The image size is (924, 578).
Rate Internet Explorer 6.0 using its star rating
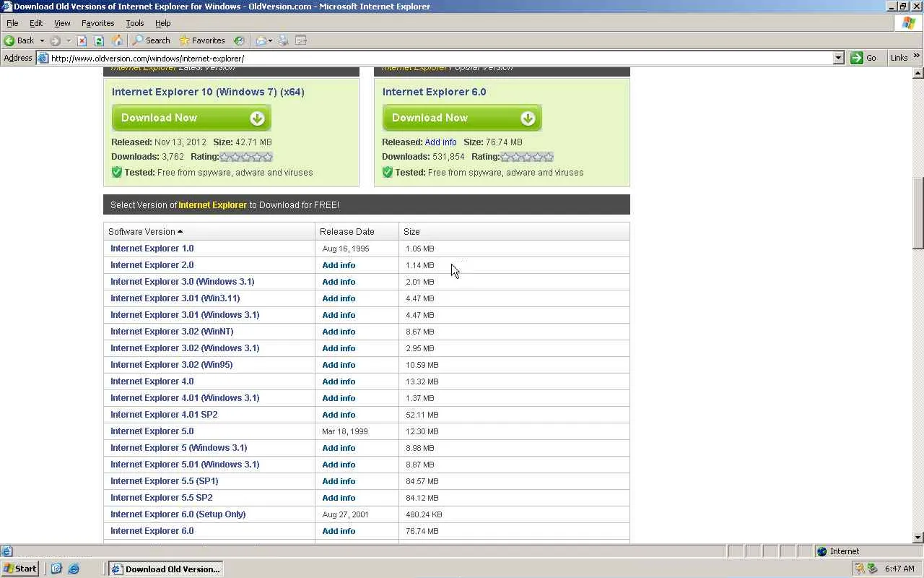click(527, 157)
